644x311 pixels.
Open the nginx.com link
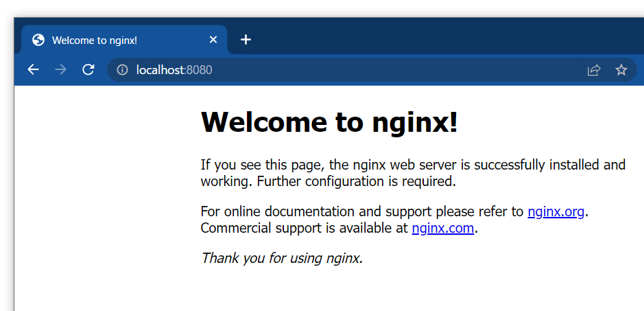coord(443,228)
